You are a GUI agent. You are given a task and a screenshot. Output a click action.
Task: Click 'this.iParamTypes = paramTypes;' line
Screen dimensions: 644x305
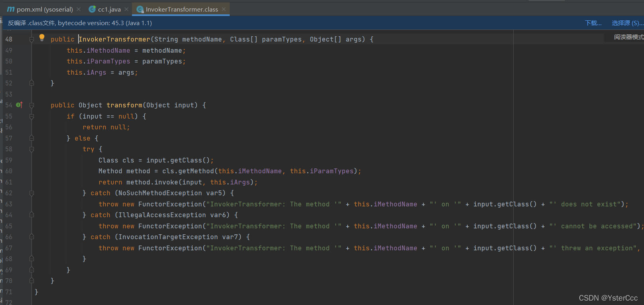[x=126, y=61]
